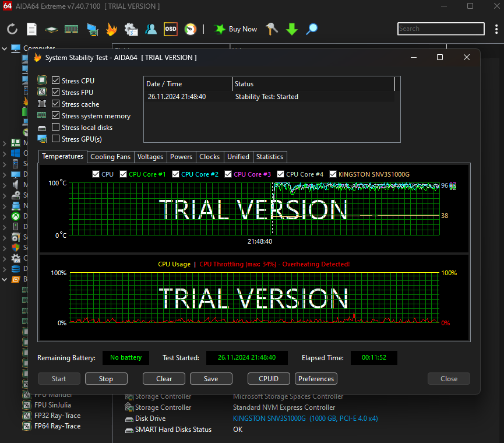Focus the Search input field
This screenshot has height=443, width=504.
(440, 29)
